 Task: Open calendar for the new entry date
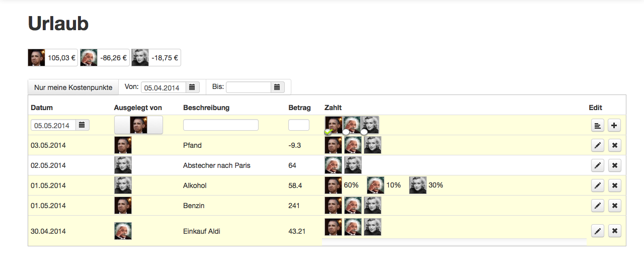tap(82, 125)
